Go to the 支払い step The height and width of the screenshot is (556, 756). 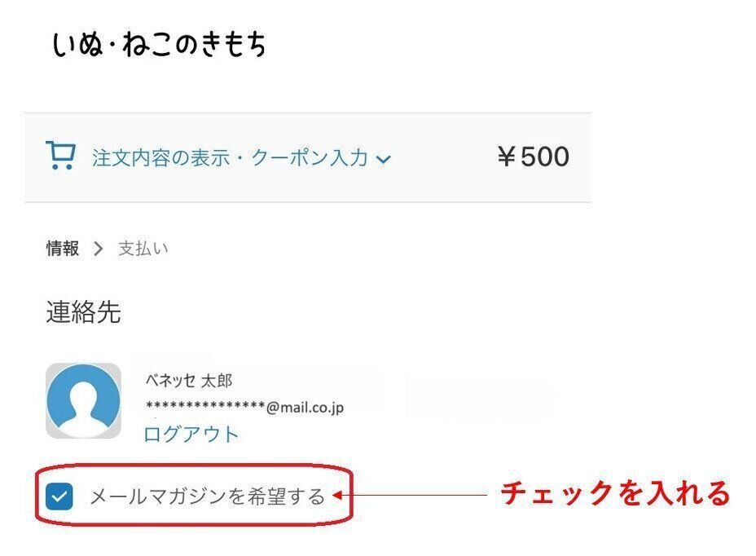coord(145,247)
